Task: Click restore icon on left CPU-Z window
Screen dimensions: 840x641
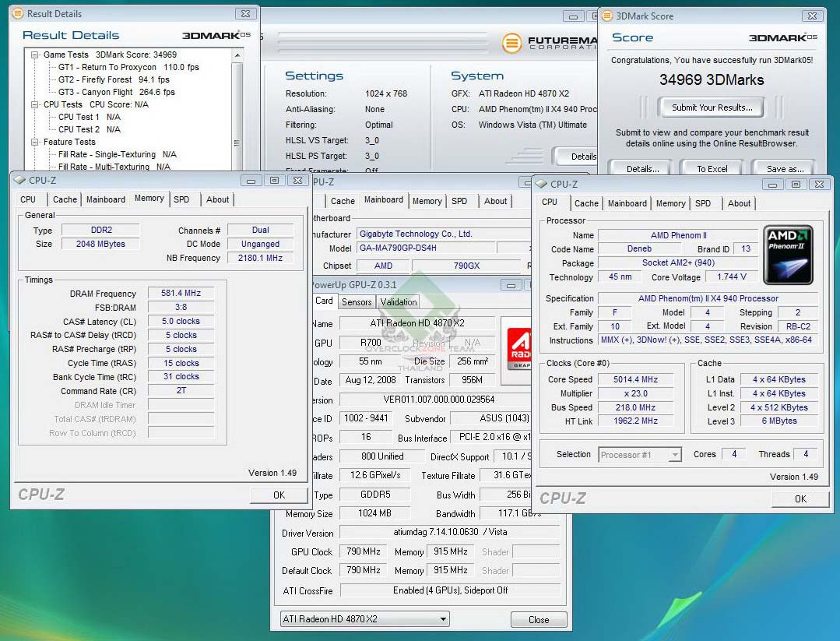Action: (x=274, y=181)
